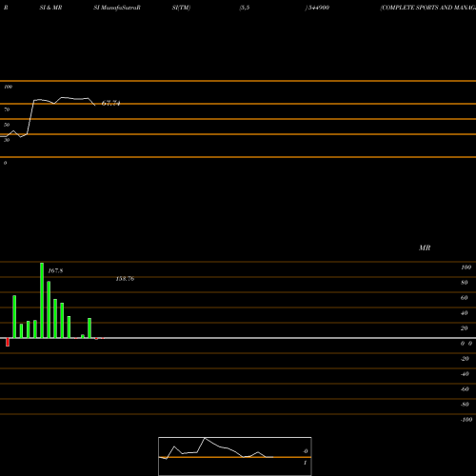
Task: Click the SI & MR header label
Action: pos(50,8)
